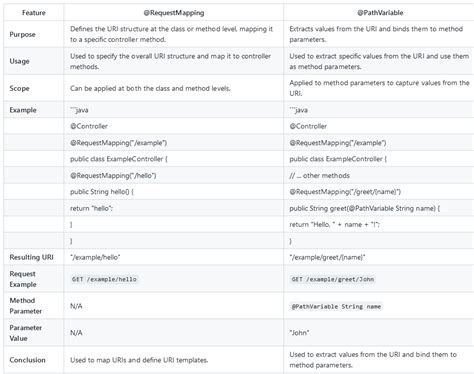Select the Usage row label
The image size is (474, 374).
19,61
